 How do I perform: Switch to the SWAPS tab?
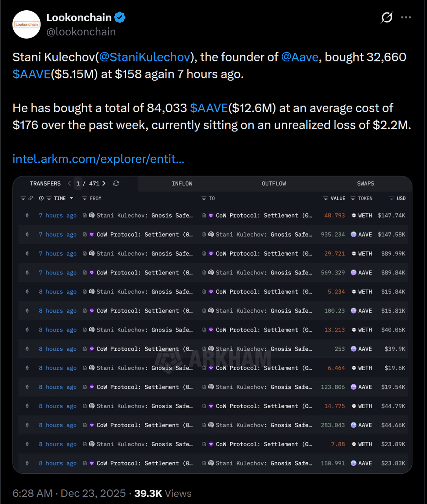[366, 184]
